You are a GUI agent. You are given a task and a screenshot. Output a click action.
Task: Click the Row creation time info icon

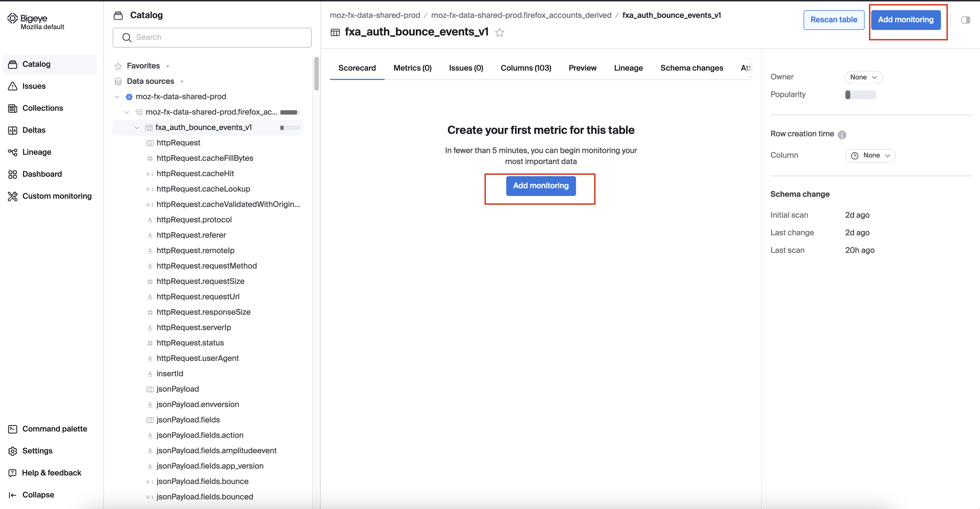842,135
